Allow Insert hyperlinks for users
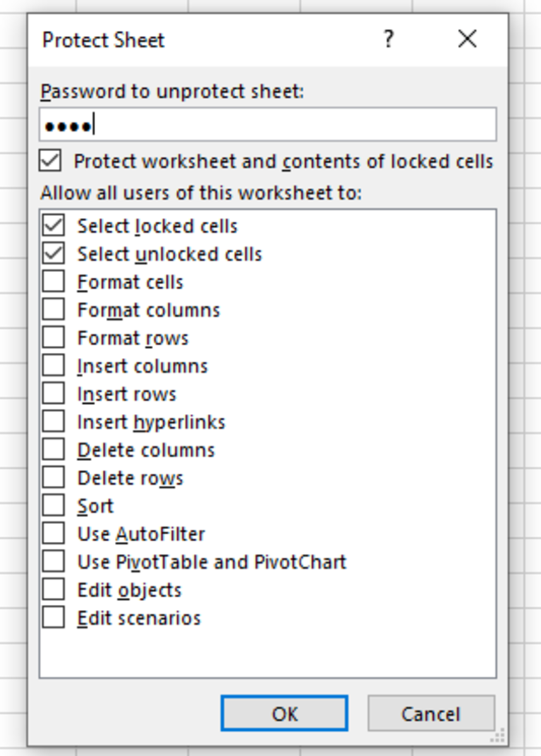 pos(54,421)
